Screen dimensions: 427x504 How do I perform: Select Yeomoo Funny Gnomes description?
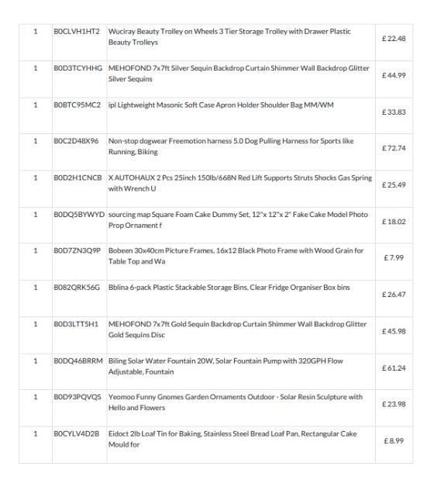[x=235, y=402]
